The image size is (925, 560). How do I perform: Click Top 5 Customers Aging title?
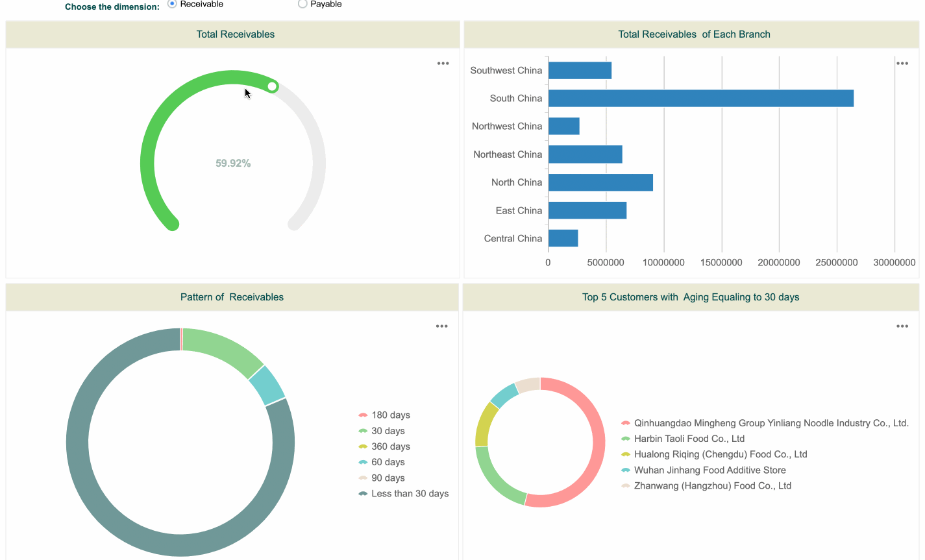click(691, 297)
